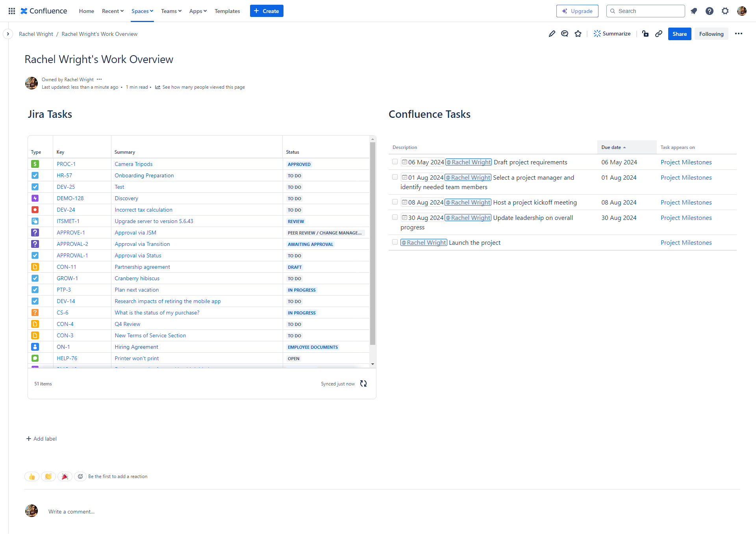Image resolution: width=756 pixels, height=534 pixels.
Task: Select Home in the top navigation
Action: click(86, 11)
